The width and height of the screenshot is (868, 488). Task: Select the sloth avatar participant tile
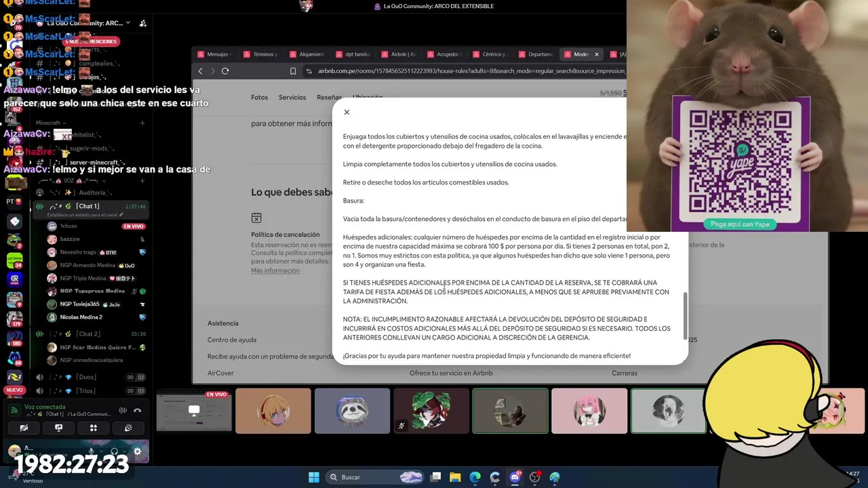(353, 411)
